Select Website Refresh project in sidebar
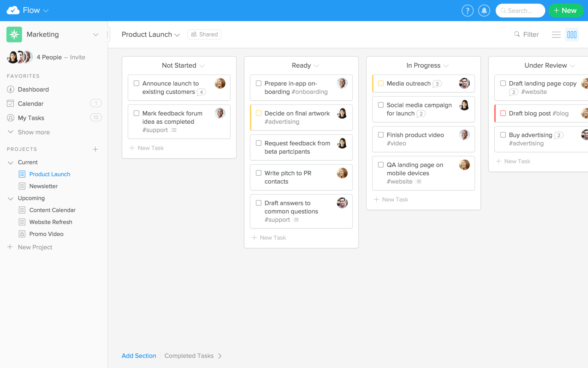 coord(51,222)
